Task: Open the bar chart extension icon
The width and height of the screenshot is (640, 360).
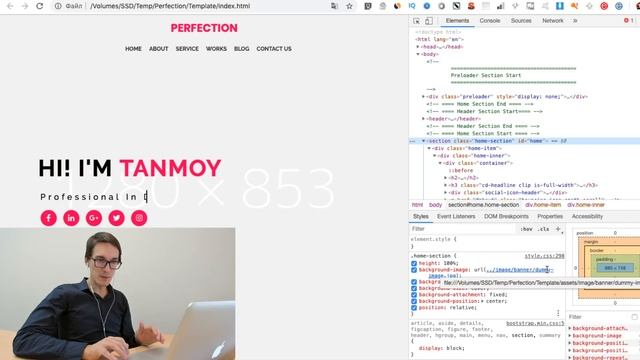Action: click(x=500, y=6)
